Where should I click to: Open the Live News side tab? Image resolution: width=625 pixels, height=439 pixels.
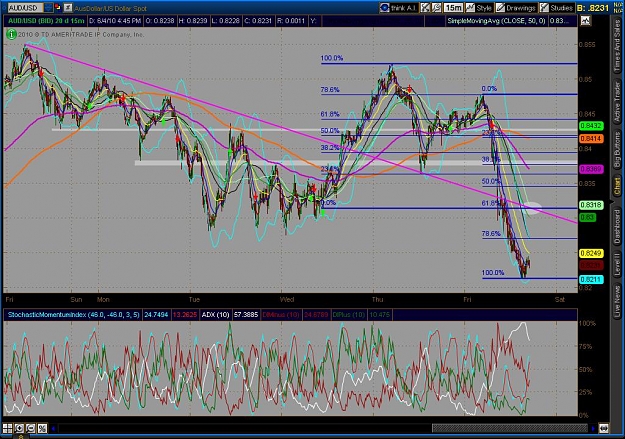point(617,299)
